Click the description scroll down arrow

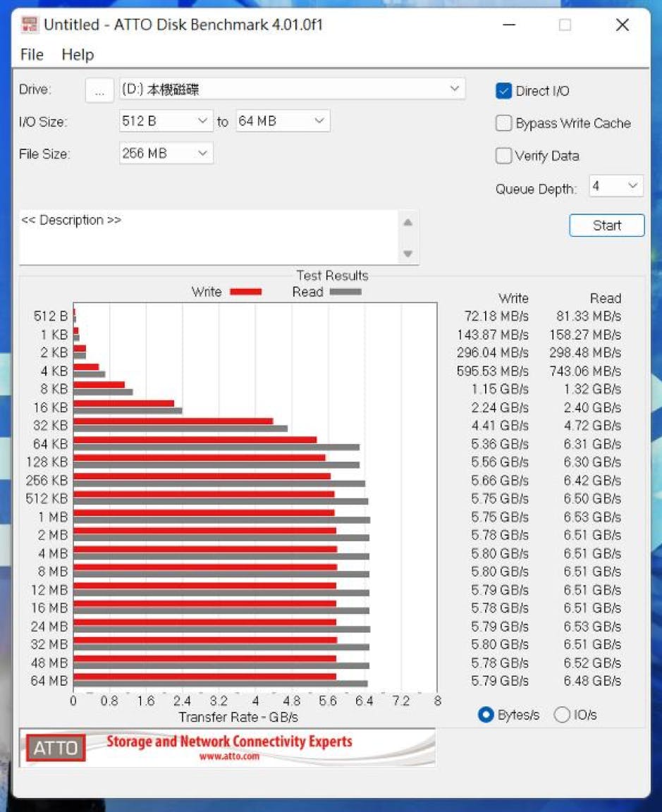pos(408,254)
